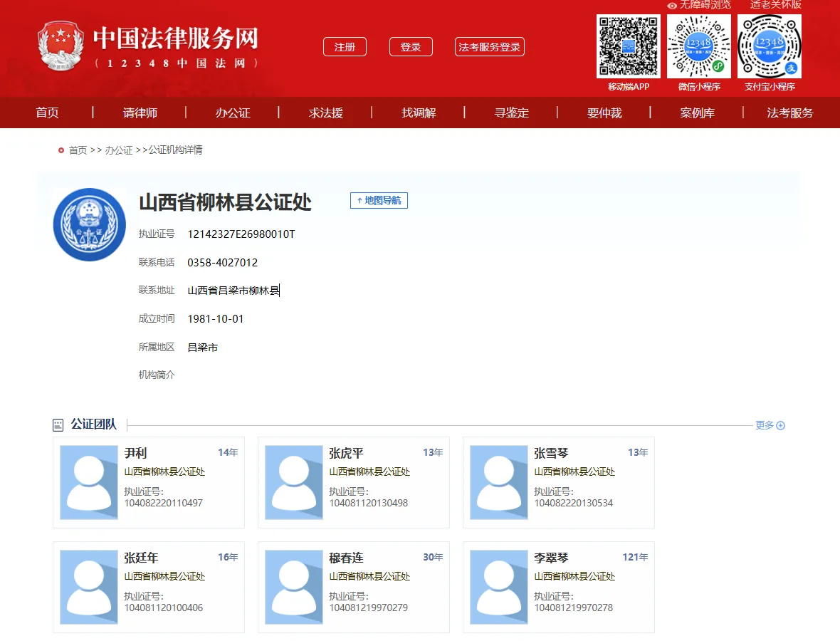The height and width of the screenshot is (641, 840).
Task: Open the 法考服务 menu item
Action: pyautogui.click(x=789, y=113)
